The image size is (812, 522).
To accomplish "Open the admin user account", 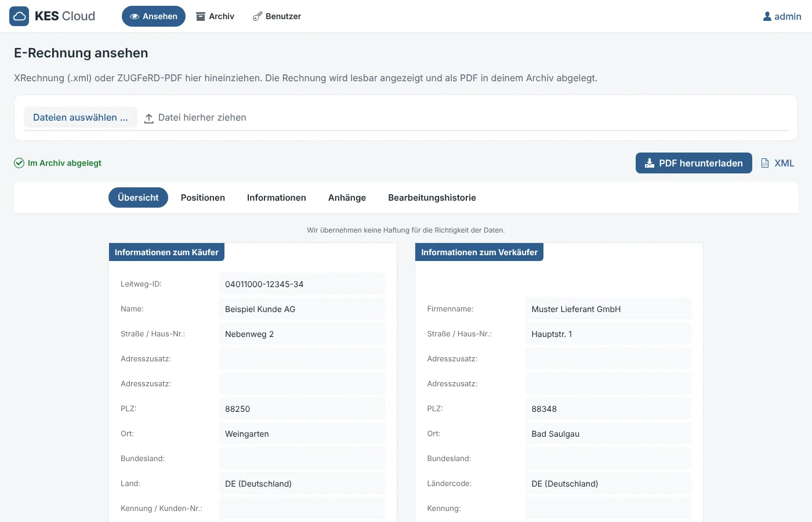I will [x=782, y=16].
